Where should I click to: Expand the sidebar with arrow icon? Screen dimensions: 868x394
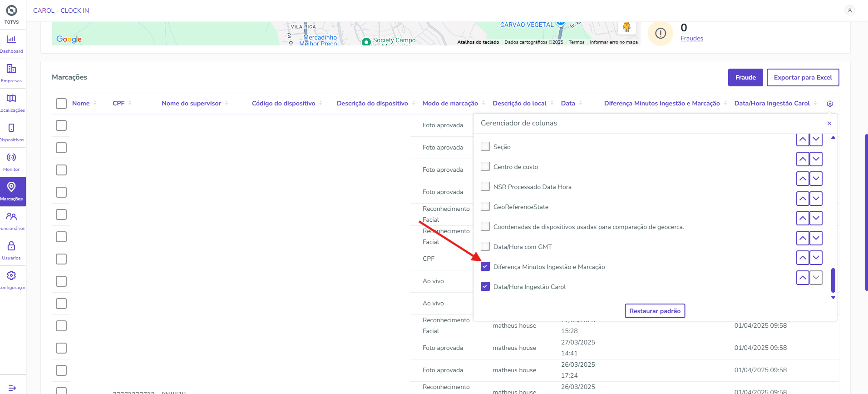(12, 388)
